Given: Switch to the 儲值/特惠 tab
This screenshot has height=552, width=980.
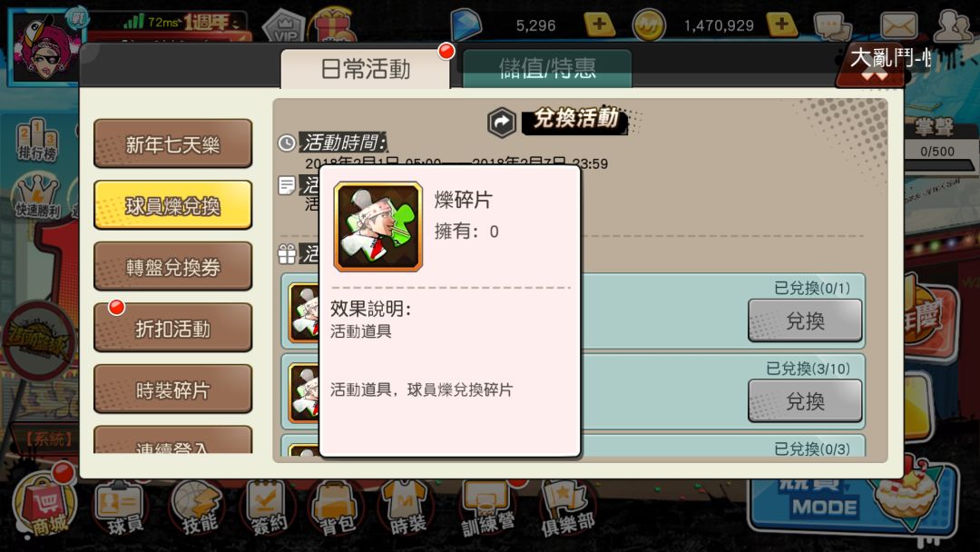Looking at the screenshot, I should coord(547,68).
